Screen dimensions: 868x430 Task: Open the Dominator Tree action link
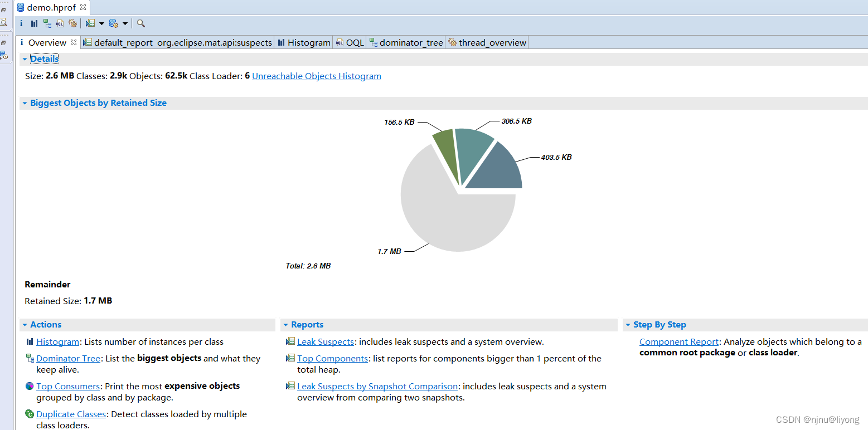pos(69,359)
